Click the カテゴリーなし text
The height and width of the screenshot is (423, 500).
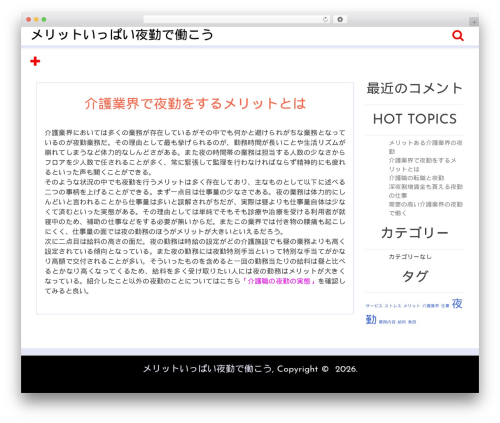[410, 257]
